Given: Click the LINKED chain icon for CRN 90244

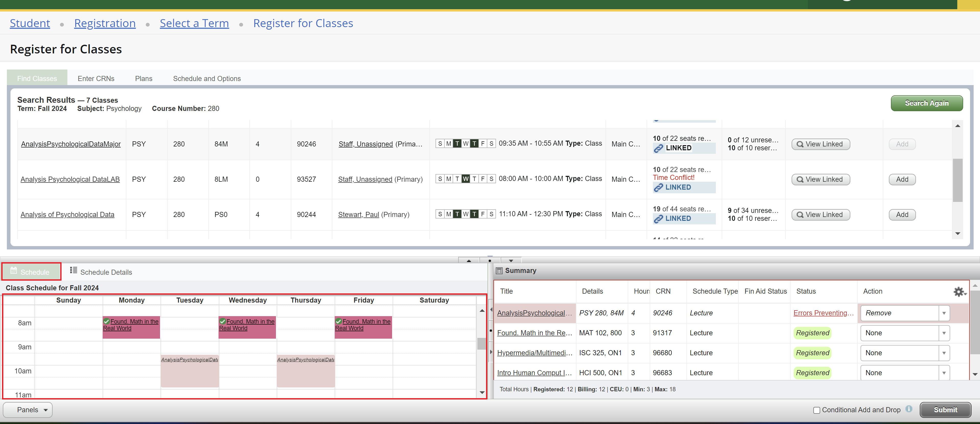Looking at the screenshot, I should pyautogui.click(x=658, y=219).
